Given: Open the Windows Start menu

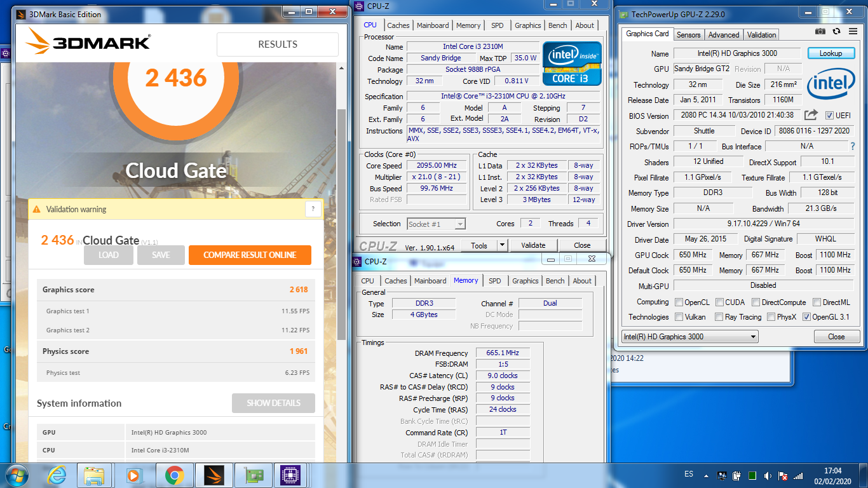Looking at the screenshot, I should point(17,475).
